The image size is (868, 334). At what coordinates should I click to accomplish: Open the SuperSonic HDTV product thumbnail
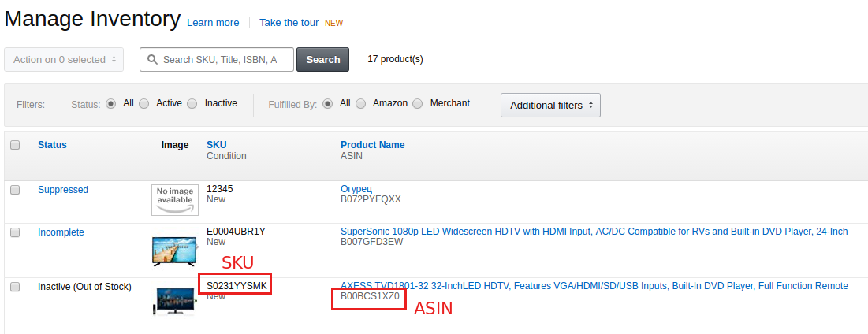click(x=175, y=251)
